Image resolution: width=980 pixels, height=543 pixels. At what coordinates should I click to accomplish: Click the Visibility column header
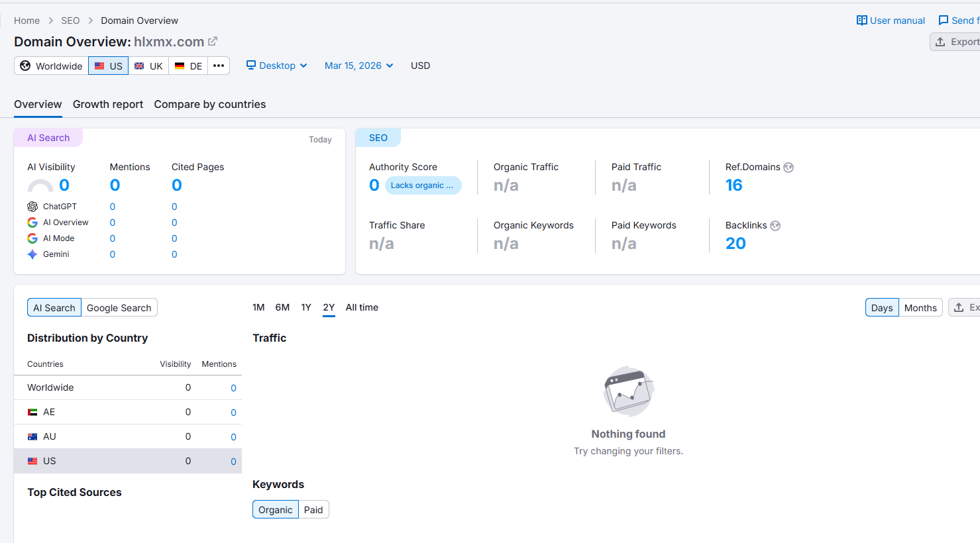[176, 364]
